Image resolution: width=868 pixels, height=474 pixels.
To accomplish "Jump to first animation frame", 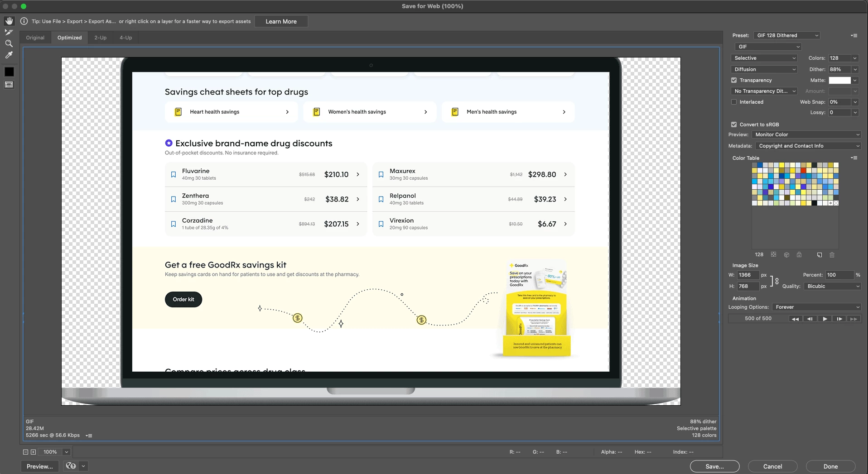I will (795, 319).
